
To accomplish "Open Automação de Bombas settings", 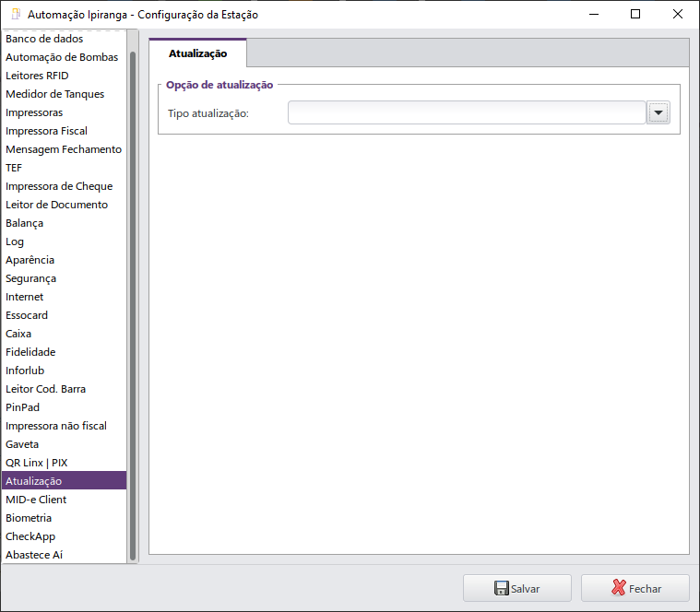I will click(65, 57).
